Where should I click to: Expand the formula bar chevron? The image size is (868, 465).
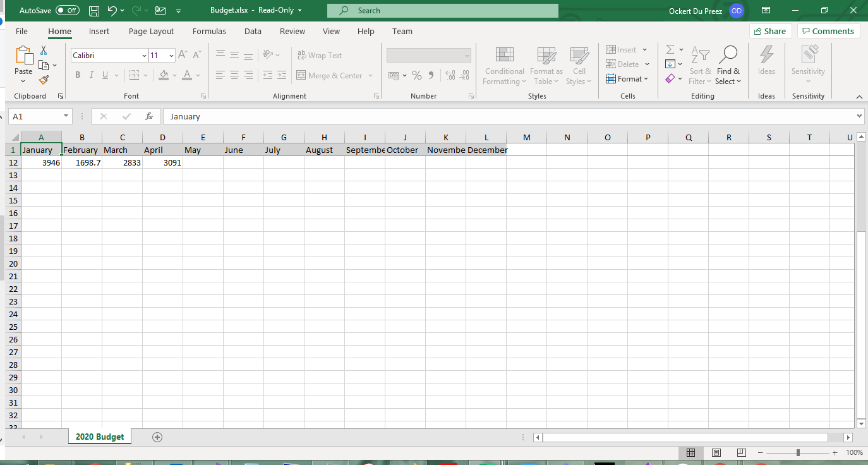click(x=859, y=116)
